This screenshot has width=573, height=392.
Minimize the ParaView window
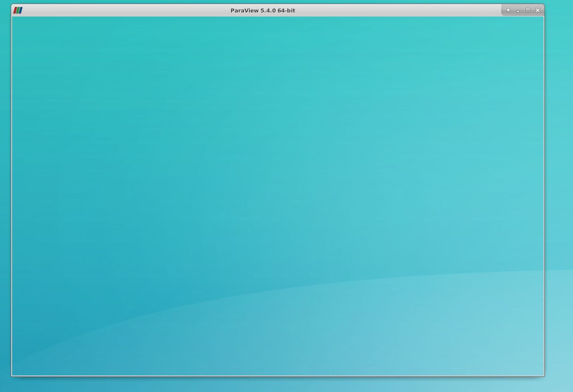[518, 10]
